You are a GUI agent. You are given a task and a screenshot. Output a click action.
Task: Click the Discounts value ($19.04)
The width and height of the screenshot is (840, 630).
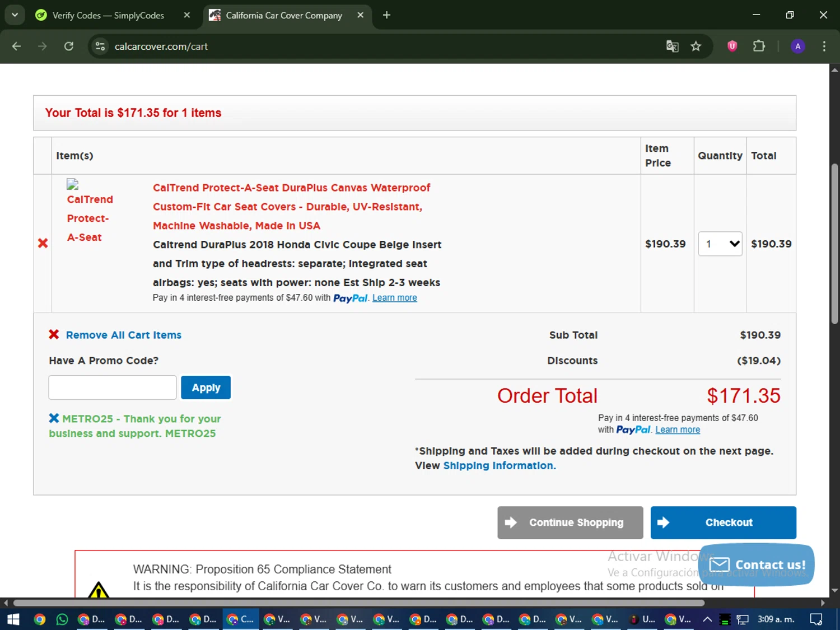click(x=759, y=361)
